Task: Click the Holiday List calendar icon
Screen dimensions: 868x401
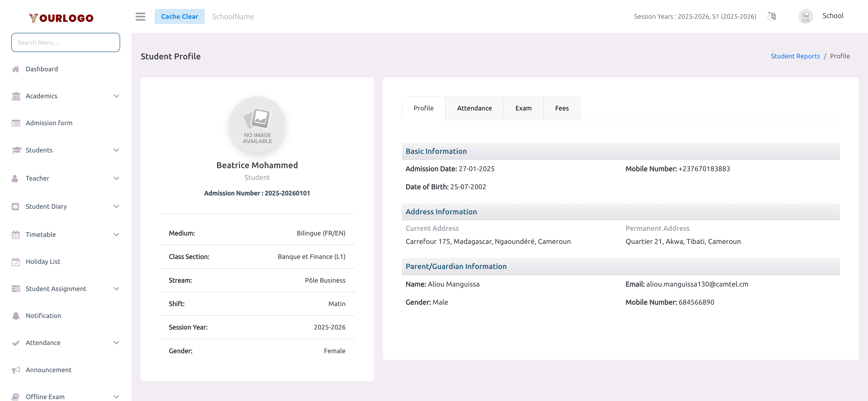Action: click(16, 262)
